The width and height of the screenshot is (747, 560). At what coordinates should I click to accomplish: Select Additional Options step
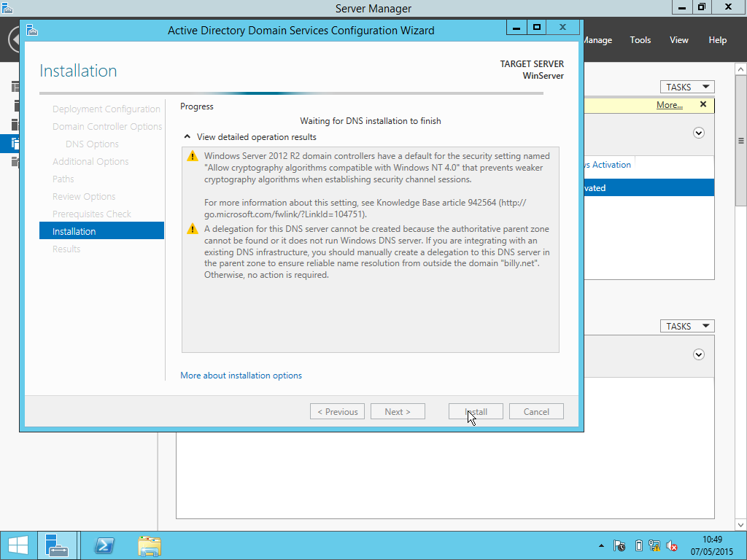point(90,161)
